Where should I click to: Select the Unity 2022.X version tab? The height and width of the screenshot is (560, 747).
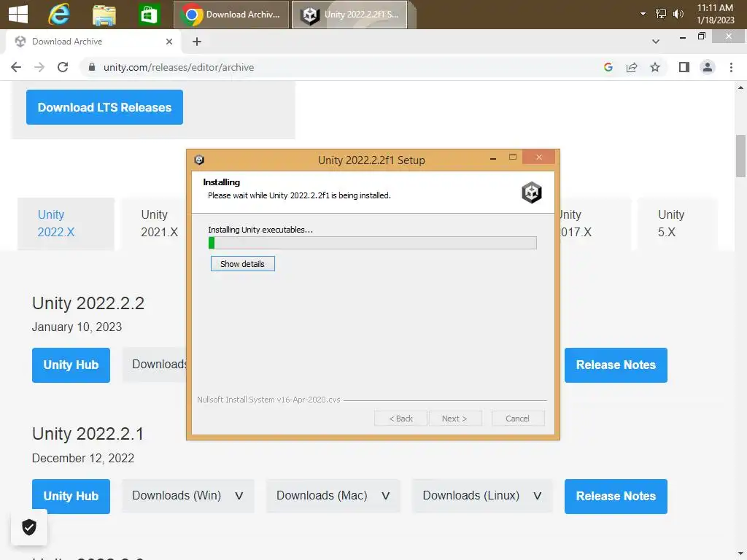pos(66,223)
